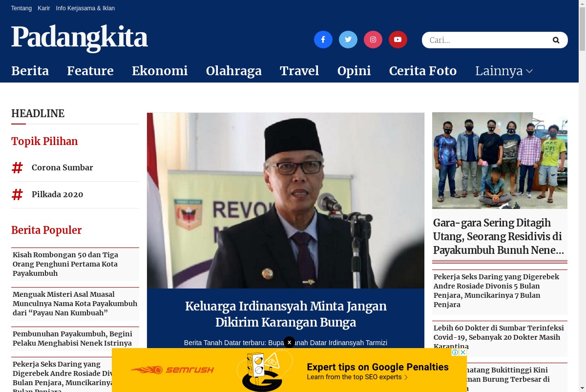Screen dimensions: 586x392
Task: Click the hashtag icon beside Pilkada 2020
Action: click(x=17, y=195)
